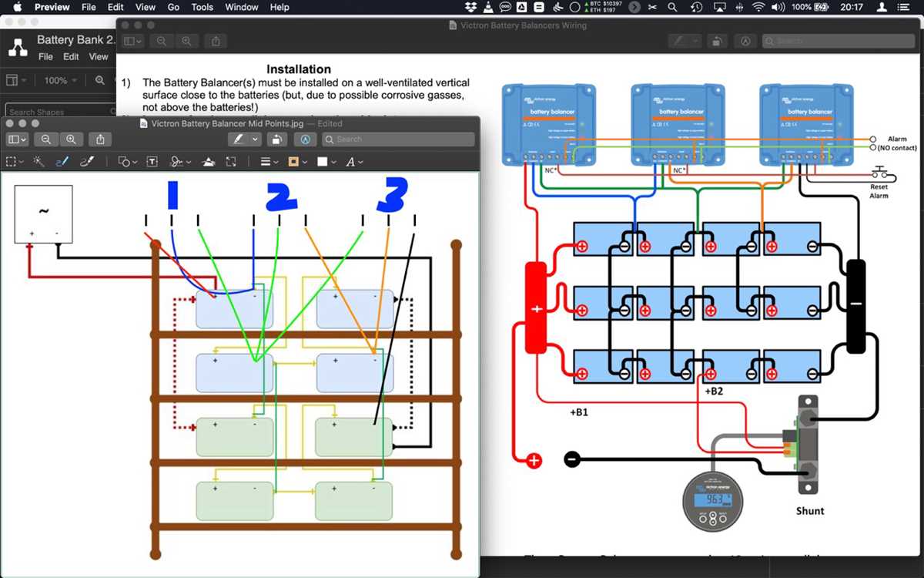This screenshot has width=924, height=578.
Task: Open the Adjust Color tool
Action: coord(208,162)
